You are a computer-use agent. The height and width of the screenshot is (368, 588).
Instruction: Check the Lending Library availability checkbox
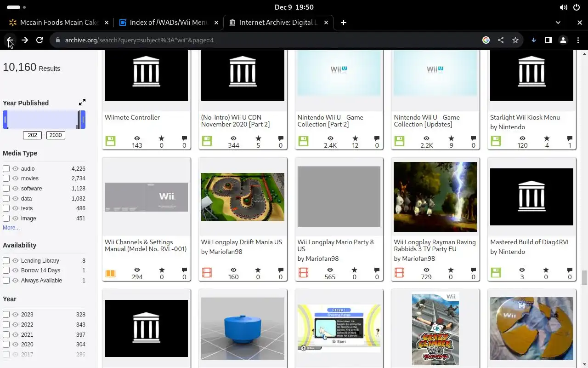(6, 261)
